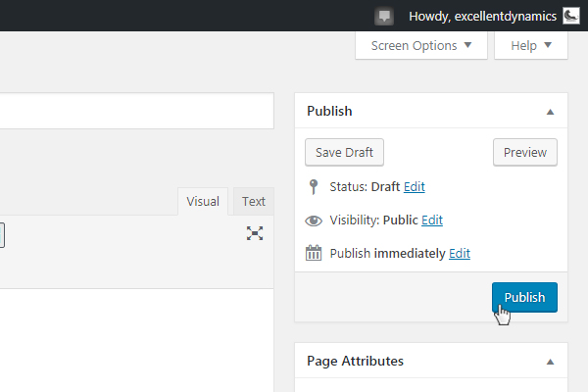Switch to the Text editor tab

coord(254,202)
